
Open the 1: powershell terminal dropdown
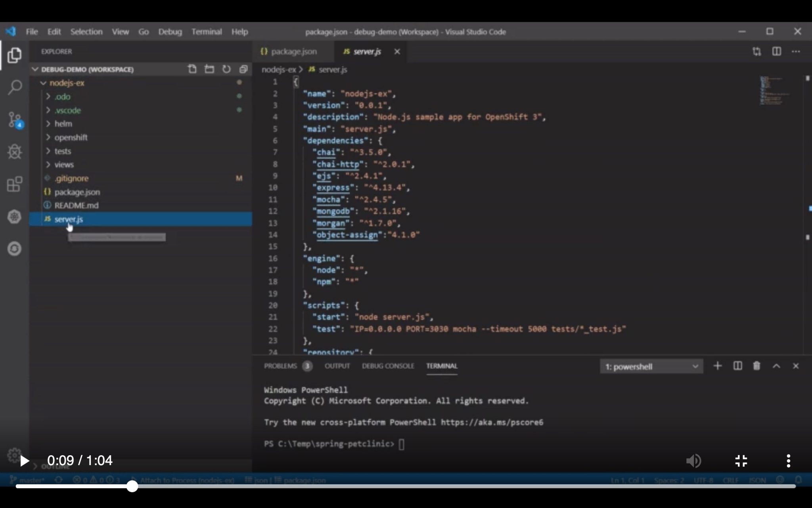(651, 366)
